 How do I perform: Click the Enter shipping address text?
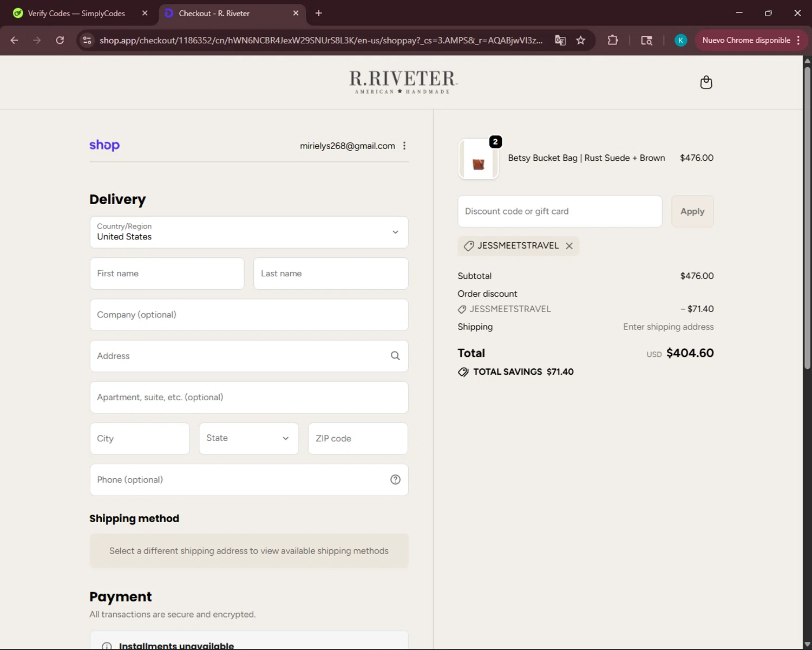tap(668, 327)
